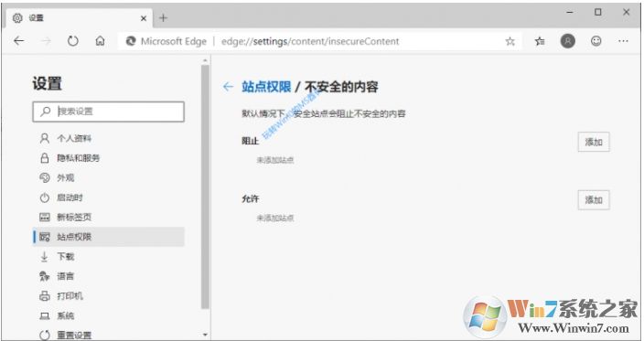Open a new tab with plus button
Viewport: 644px width, 341px height.
pos(164,18)
